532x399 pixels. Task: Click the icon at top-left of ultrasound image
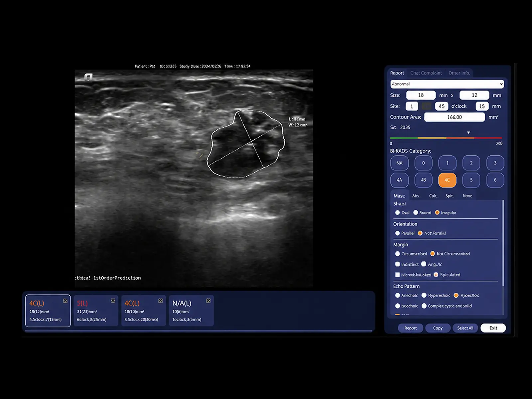88,77
